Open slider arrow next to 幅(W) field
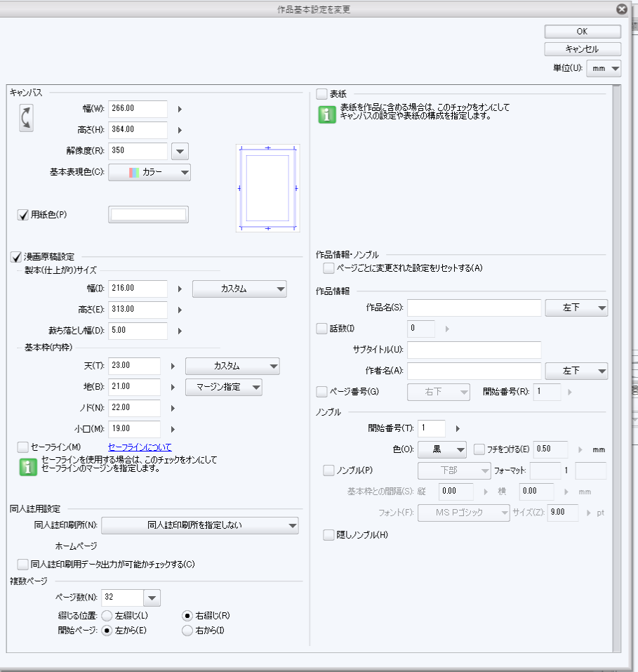This screenshot has height=672, width=638. [x=180, y=110]
